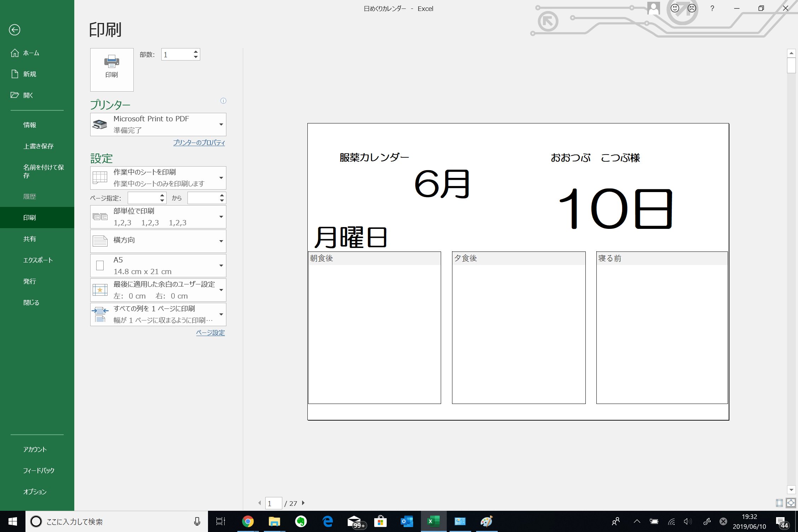Decrease copies with 部数 down arrow
The image size is (798, 532).
coord(196,57)
